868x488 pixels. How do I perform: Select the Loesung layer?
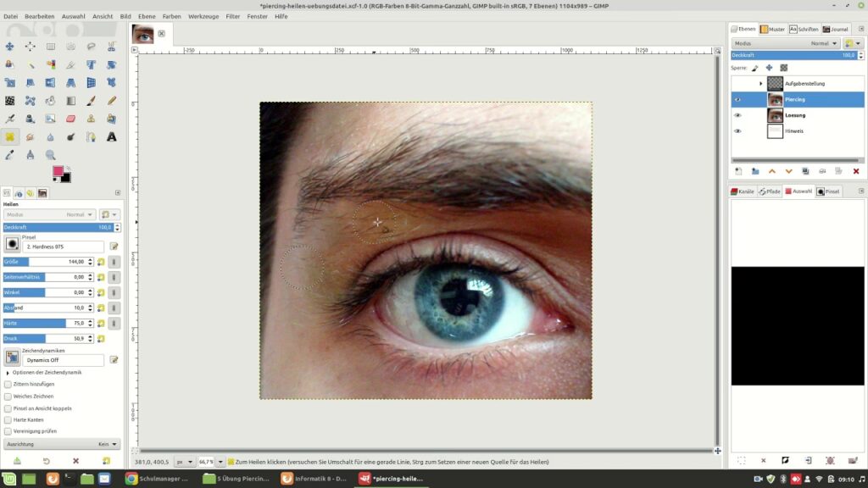[x=795, y=115]
